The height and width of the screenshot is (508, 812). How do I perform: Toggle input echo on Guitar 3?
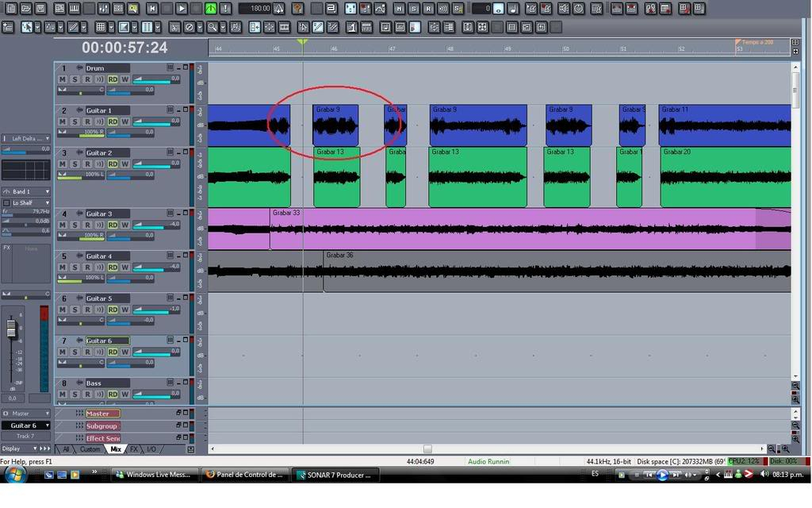[x=99, y=225]
